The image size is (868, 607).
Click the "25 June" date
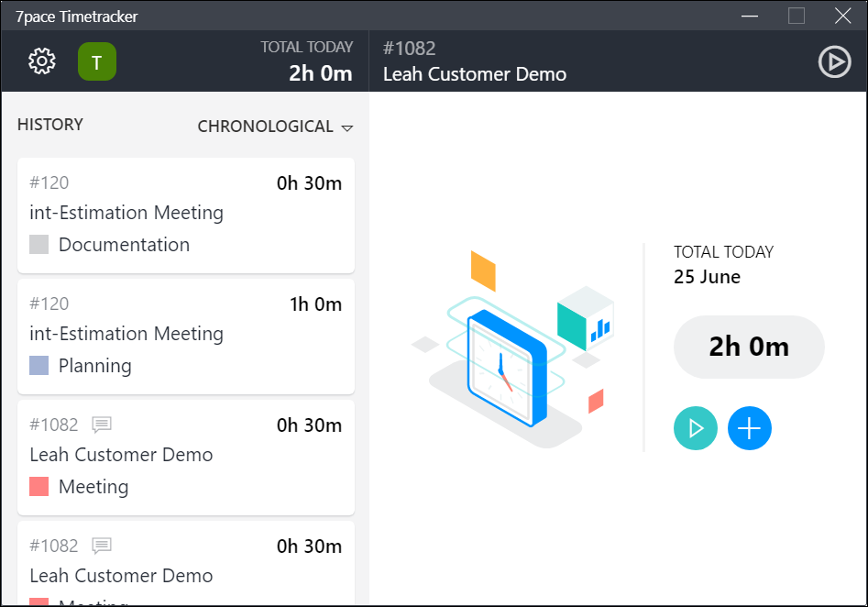(x=707, y=277)
